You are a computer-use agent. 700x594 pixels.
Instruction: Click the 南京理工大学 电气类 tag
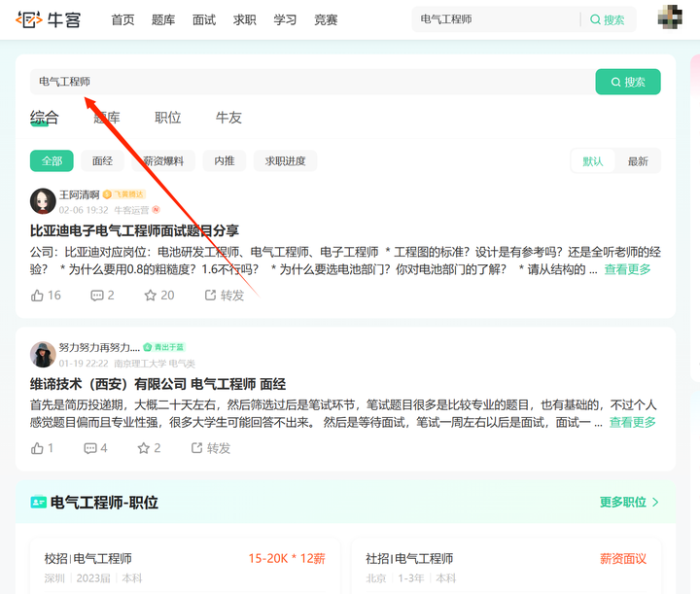click(155, 364)
